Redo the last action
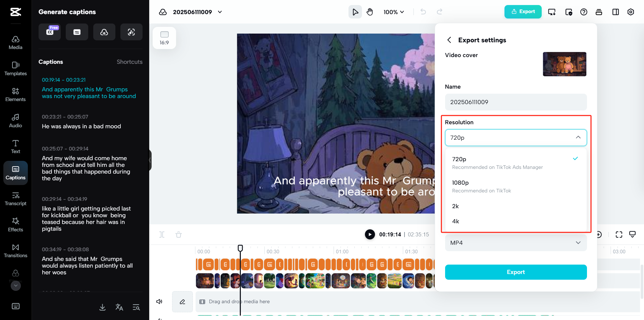The width and height of the screenshot is (644, 320). 439,12
